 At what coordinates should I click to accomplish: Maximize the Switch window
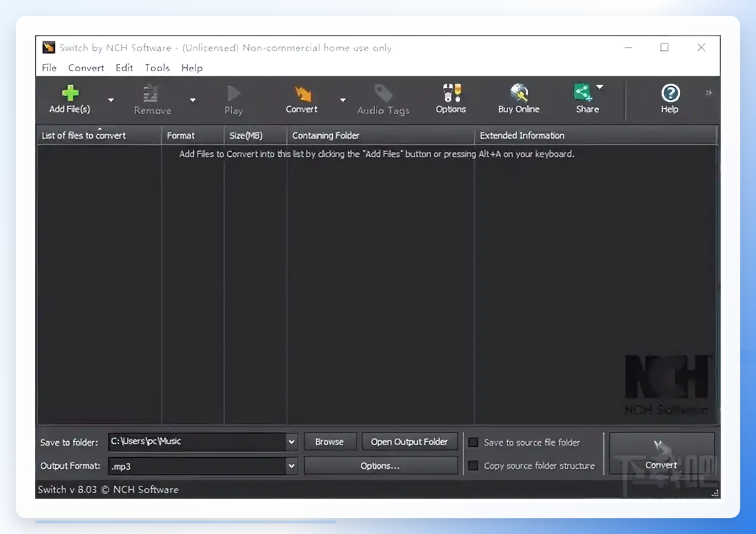(x=664, y=47)
